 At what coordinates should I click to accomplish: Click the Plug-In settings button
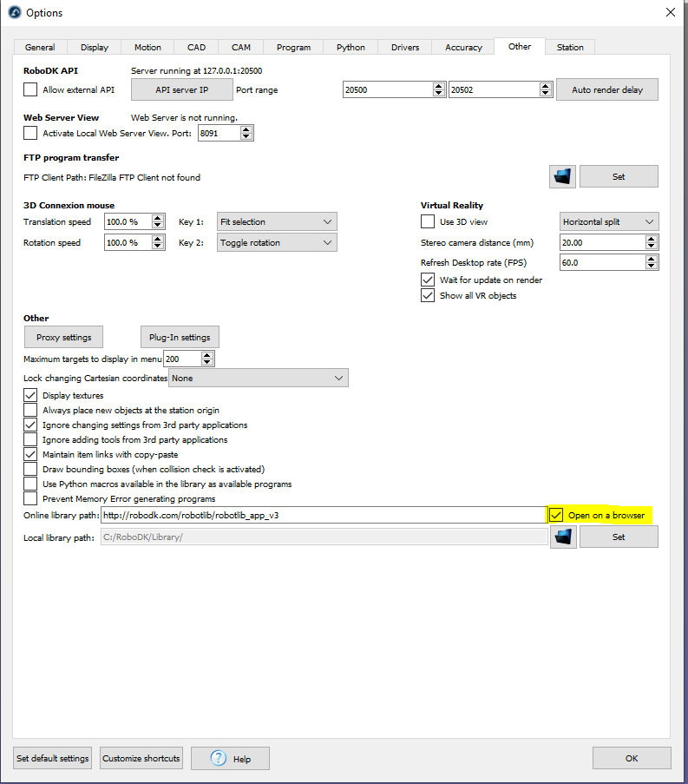click(180, 337)
